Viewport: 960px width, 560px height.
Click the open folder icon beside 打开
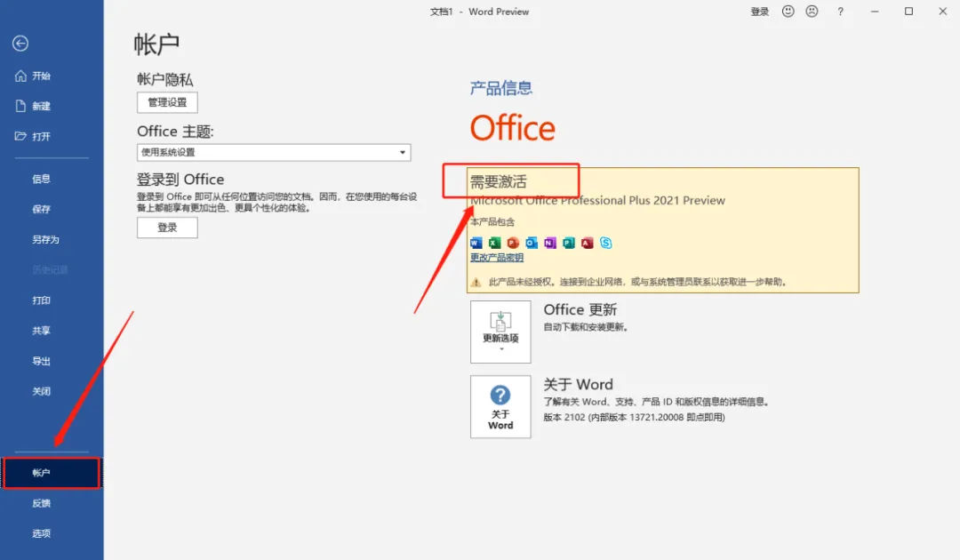20,136
